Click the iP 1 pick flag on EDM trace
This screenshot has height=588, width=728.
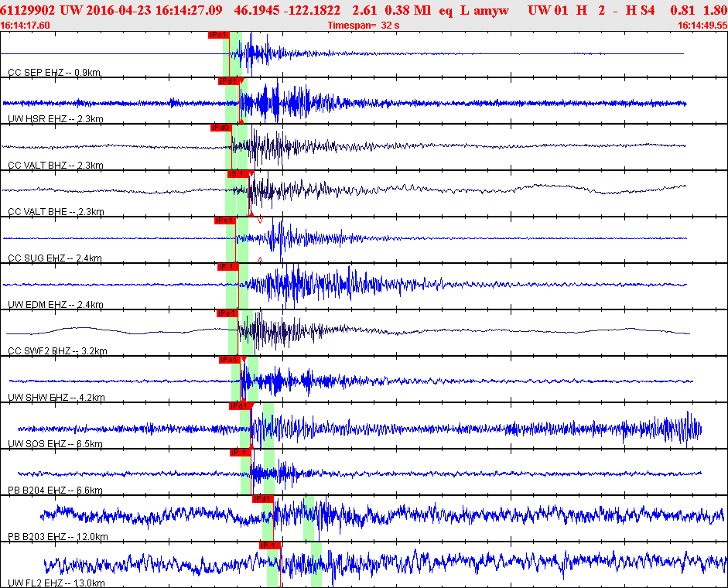click(228, 267)
